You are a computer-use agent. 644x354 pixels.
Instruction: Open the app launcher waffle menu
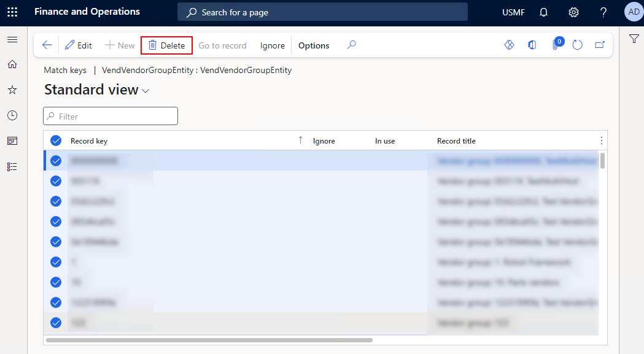[x=12, y=12]
